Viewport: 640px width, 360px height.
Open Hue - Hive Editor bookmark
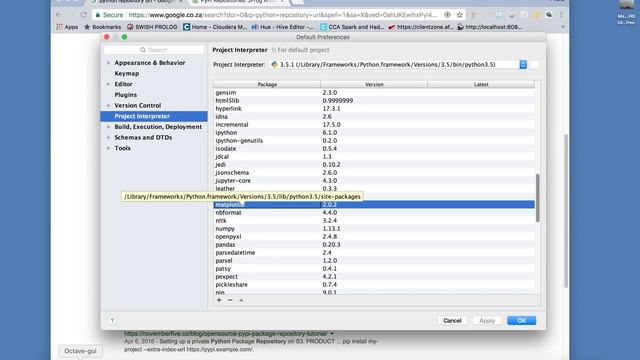coord(282,27)
